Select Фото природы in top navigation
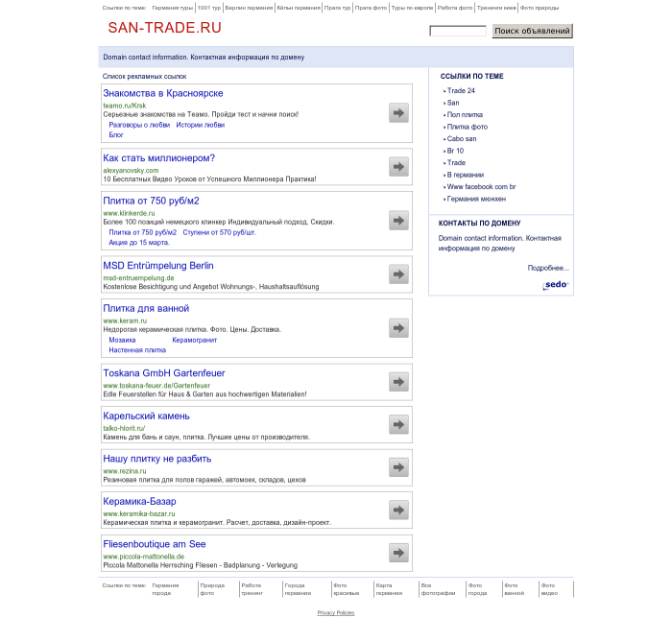This screenshot has width=672, height=618. pos(540,7)
